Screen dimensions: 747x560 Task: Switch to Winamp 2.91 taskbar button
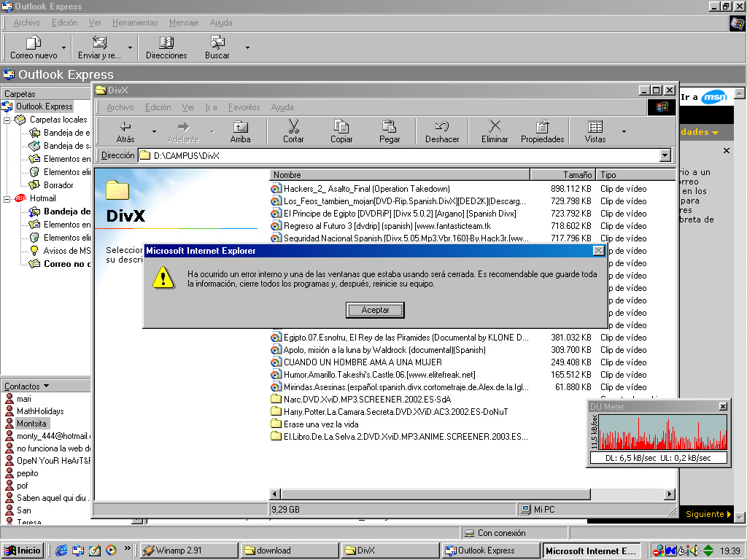tap(189, 551)
